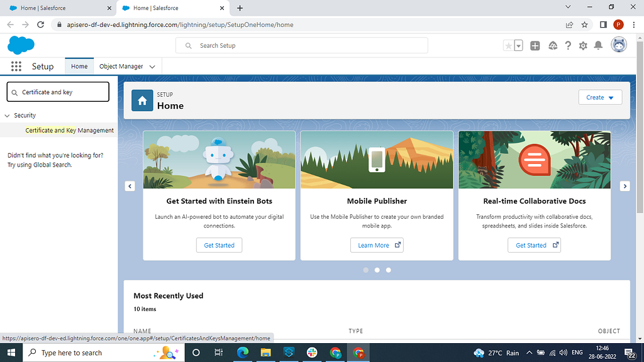Reload the current page
The height and width of the screenshot is (362, 644).
40,25
